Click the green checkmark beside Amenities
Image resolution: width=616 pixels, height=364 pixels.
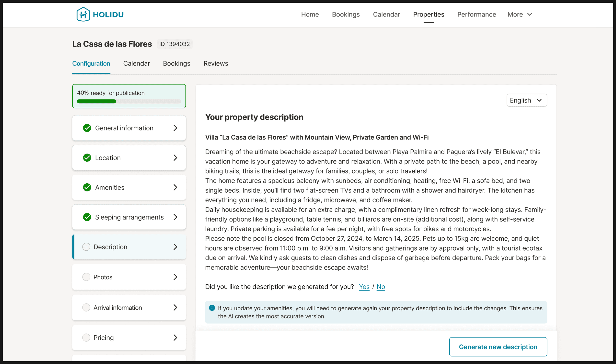tap(87, 188)
